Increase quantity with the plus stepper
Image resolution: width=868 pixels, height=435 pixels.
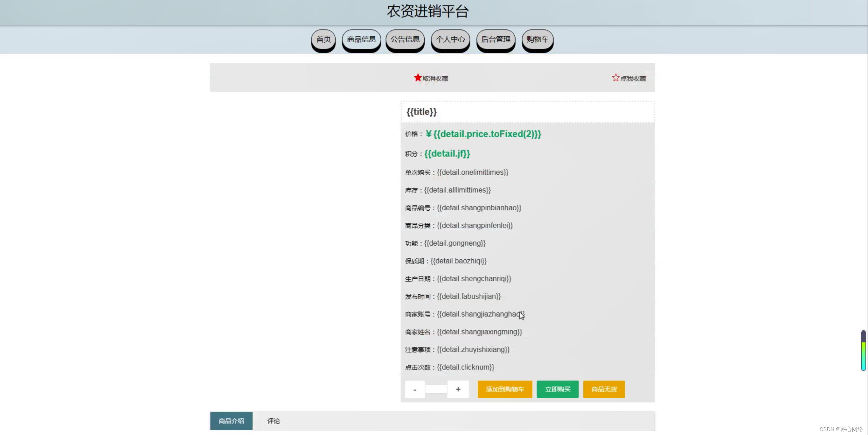[458, 389]
